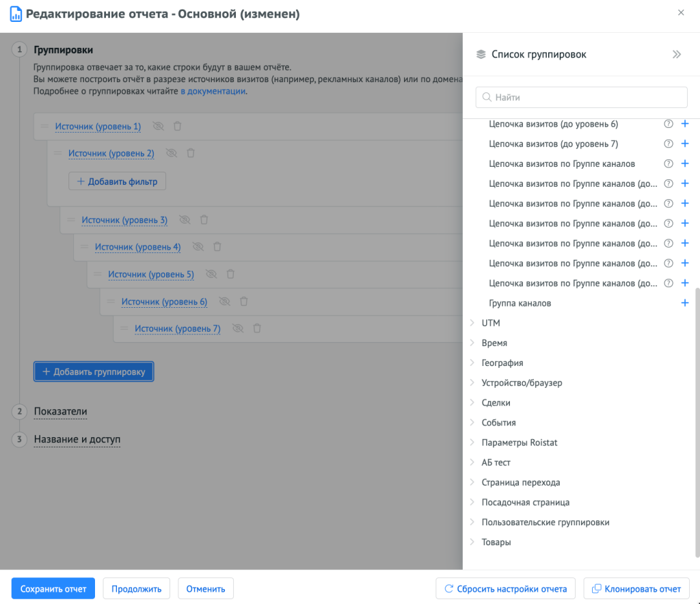The width and height of the screenshot is (700, 604).
Task: Click Отменить button
Action: point(205,589)
